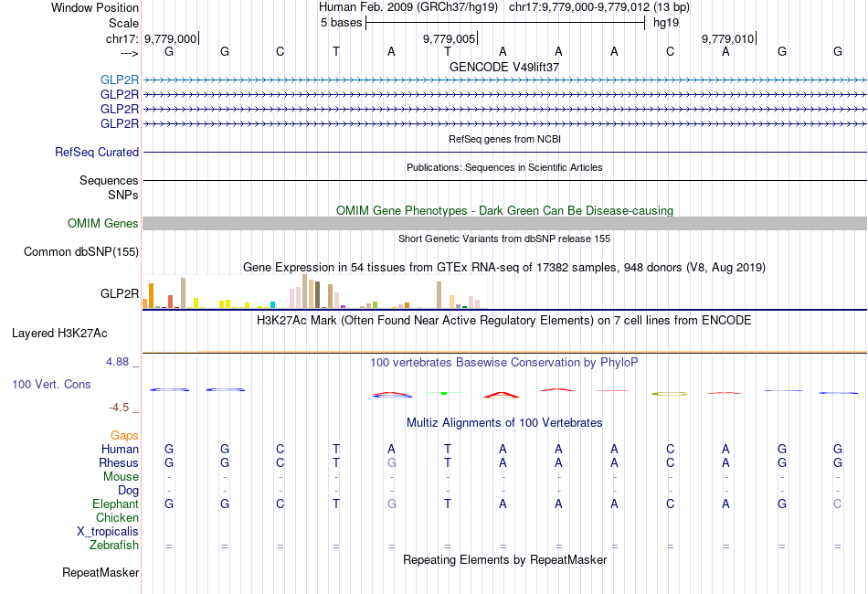Click the GENCODE V49lift37 track title
Screen dimensions: 868x594
(504, 67)
